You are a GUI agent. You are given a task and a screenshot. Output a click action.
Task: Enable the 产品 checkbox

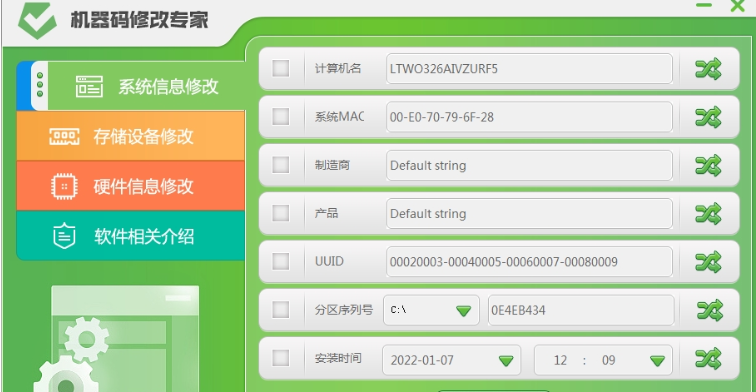coord(281,213)
